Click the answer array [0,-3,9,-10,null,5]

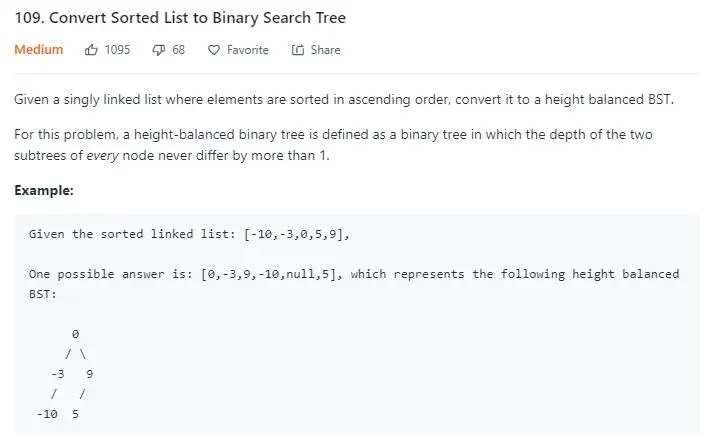click(271, 274)
